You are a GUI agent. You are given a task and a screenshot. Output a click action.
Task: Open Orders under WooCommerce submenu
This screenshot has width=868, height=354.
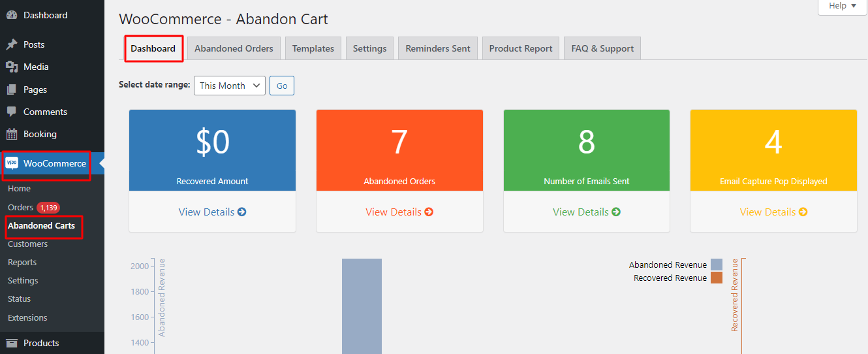(20, 207)
